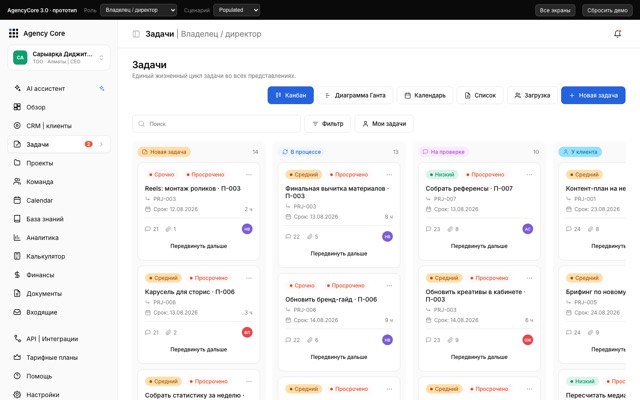Open AI ассистент in sidebar

59,89
